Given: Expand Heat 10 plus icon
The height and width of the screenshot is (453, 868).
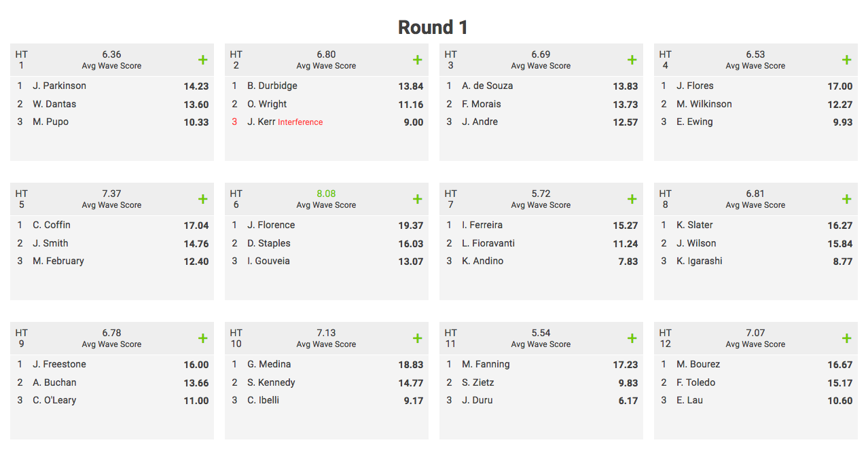Looking at the screenshot, I should (x=417, y=338).
